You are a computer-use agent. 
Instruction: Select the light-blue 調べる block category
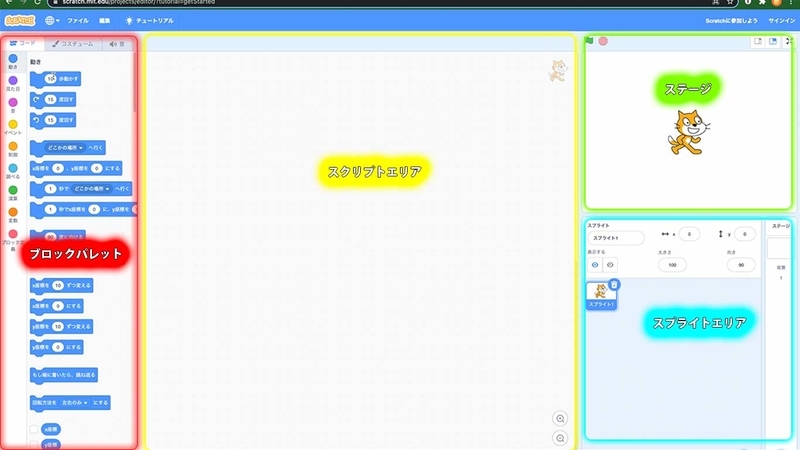point(13,171)
